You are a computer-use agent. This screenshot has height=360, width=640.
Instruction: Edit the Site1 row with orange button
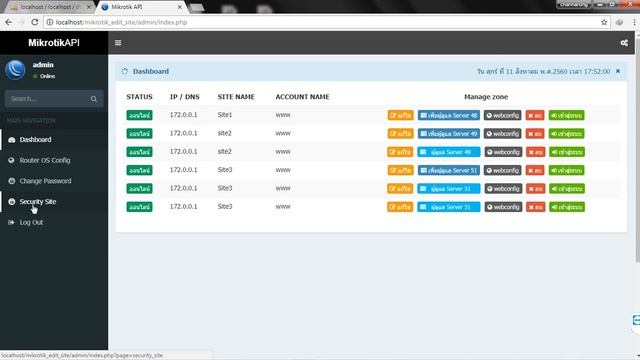click(x=400, y=116)
